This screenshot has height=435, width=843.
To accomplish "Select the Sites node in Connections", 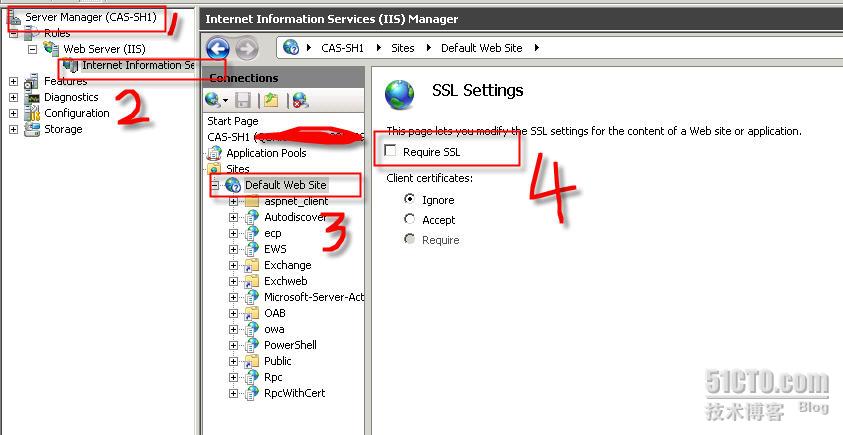I will click(x=238, y=169).
